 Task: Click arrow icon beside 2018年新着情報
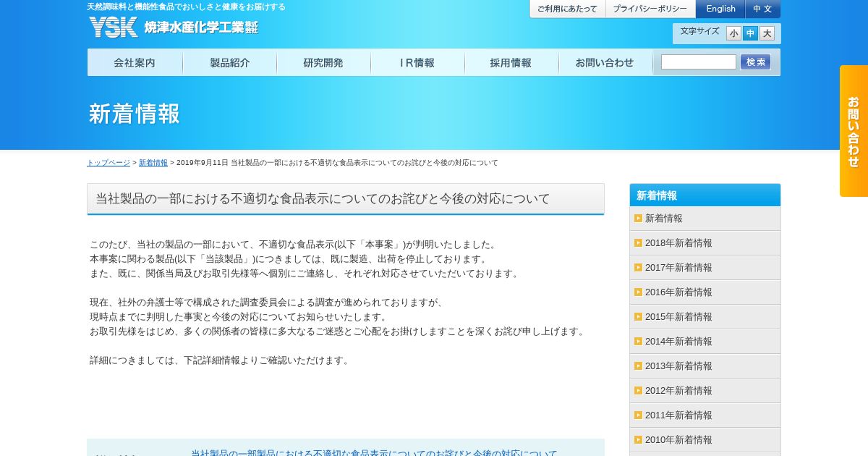[x=638, y=243]
